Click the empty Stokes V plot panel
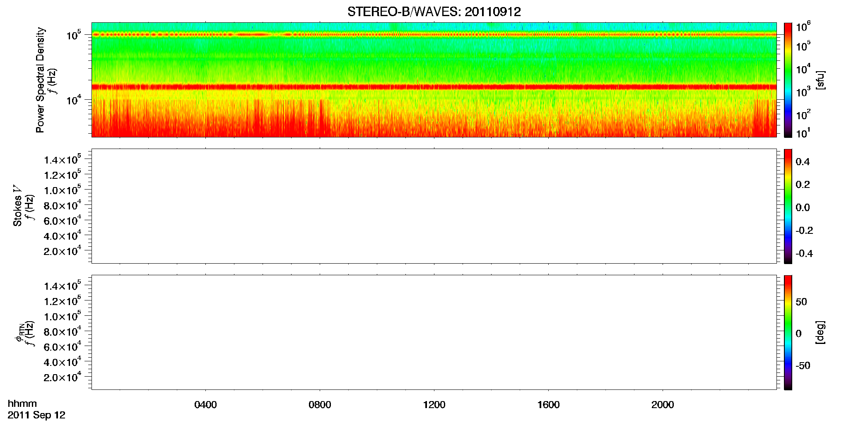This screenshot has height=447, width=868. [x=434, y=206]
